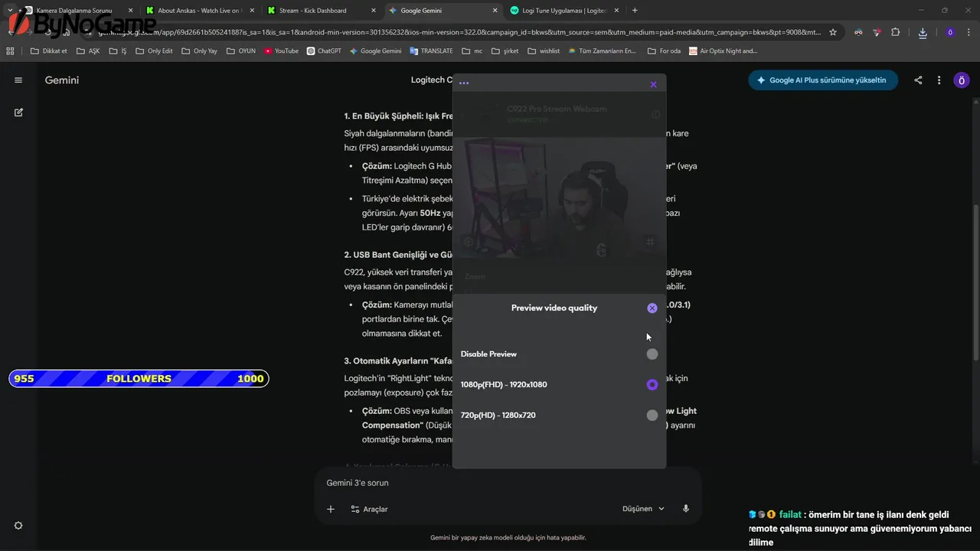This screenshot has width=980, height=551.
Task: Open Gemini main menu hamburger icon
Action: [18, 80]
